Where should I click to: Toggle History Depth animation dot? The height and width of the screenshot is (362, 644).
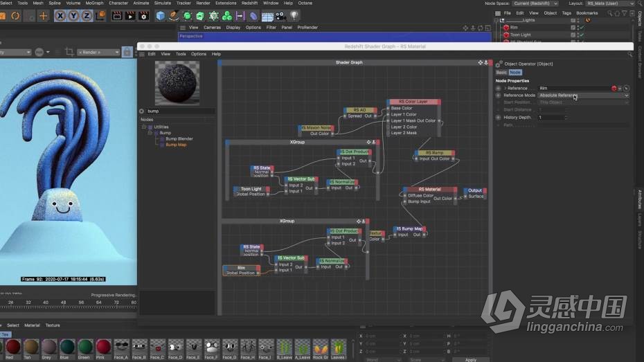498,118
